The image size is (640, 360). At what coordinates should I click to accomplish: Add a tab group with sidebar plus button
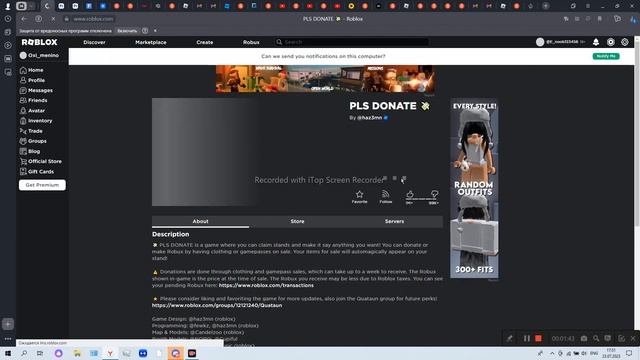pos(8,324)
